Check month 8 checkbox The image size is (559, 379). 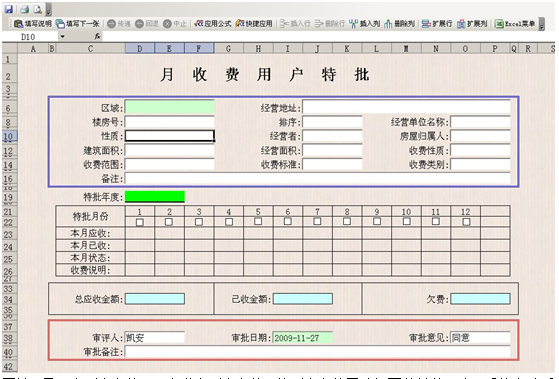347,221
